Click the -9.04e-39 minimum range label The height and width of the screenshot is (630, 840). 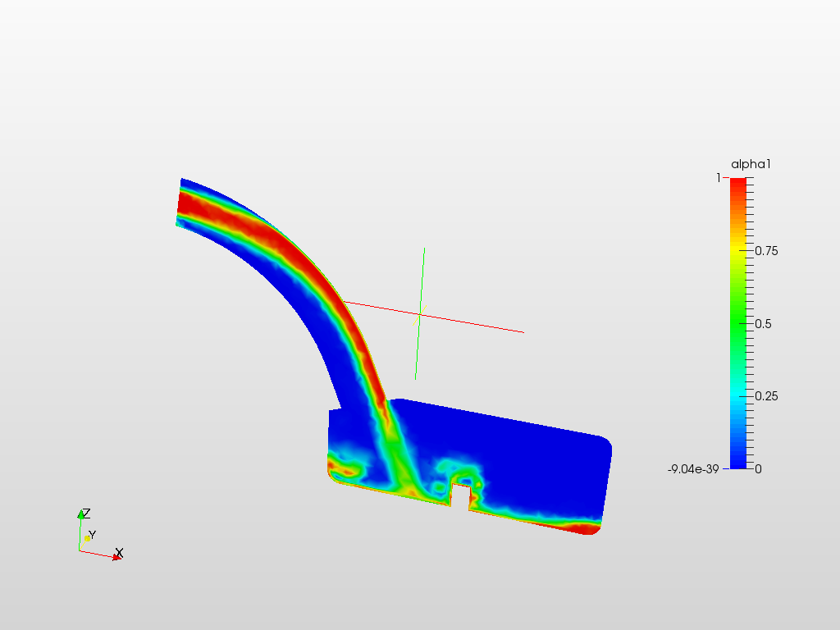click(693, 469)
